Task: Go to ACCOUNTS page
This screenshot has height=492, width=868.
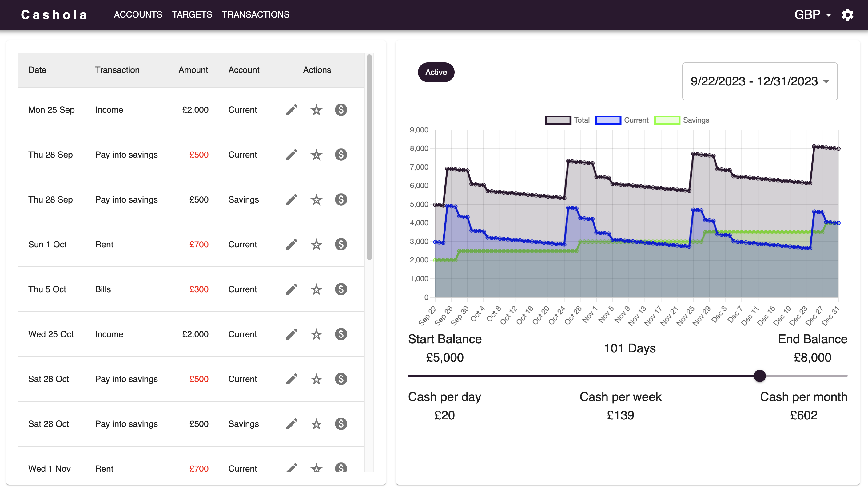Action: coord(138,14)
